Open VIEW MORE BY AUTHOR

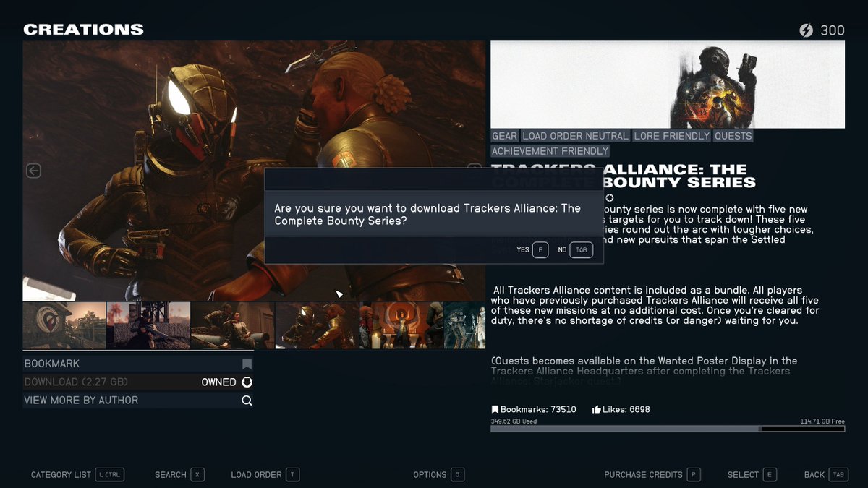138,401
